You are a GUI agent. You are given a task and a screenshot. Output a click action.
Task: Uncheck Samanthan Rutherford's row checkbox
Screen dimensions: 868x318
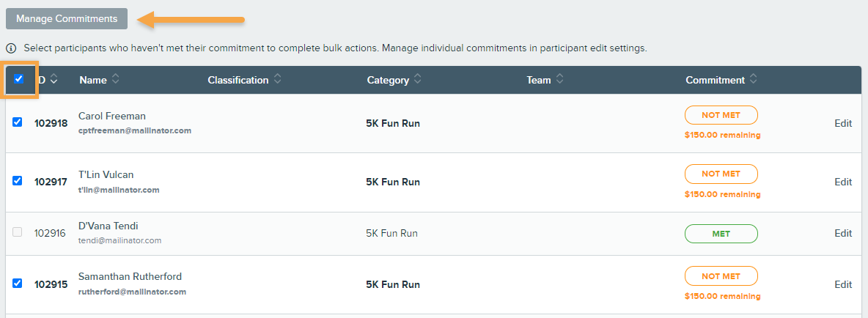tap(17, 283)
